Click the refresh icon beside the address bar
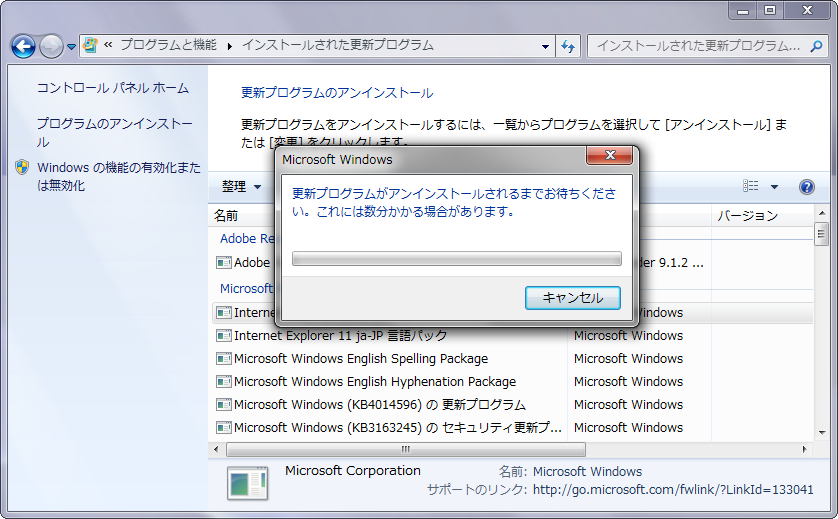This screenshot has height=519, width=838. click(568, 46)
